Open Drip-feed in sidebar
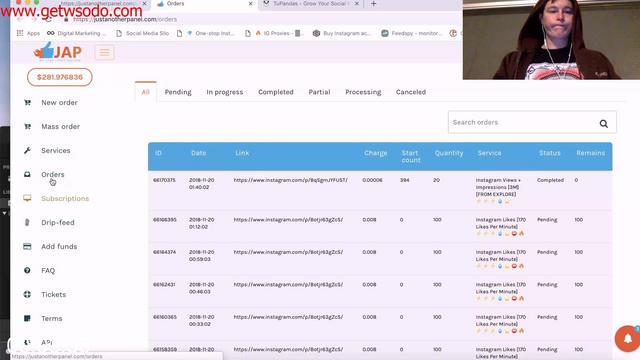 (x=58, y=222)
